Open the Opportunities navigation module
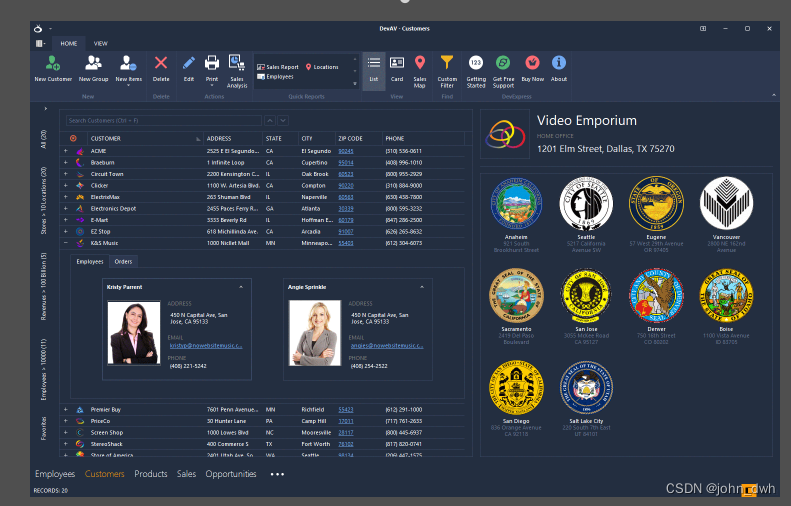Viewport: 791px width, 506px height. pos(231,474)
